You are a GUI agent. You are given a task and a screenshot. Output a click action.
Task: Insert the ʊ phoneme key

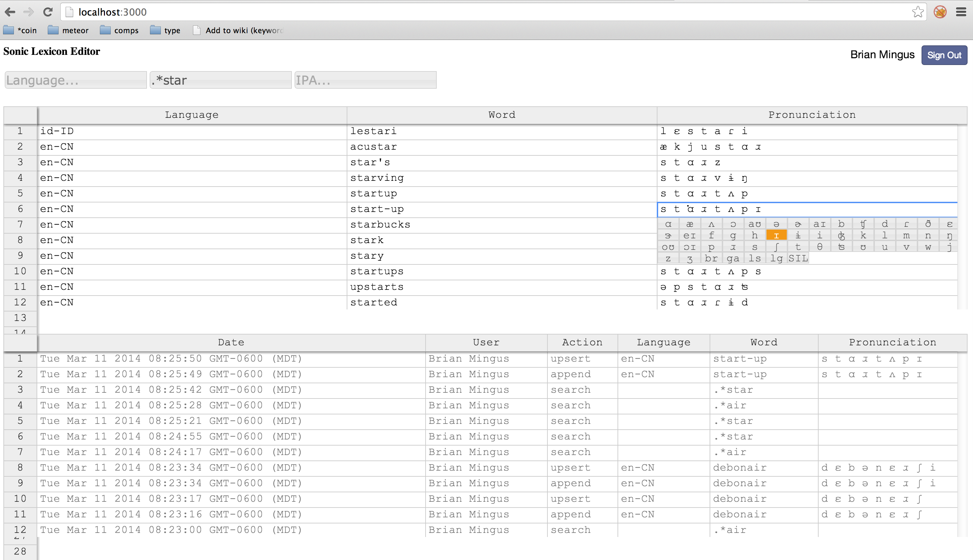[863, 247]
